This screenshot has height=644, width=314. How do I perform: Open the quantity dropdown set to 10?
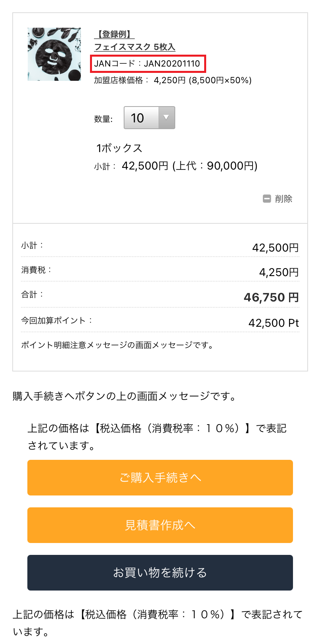pos(149,118)
